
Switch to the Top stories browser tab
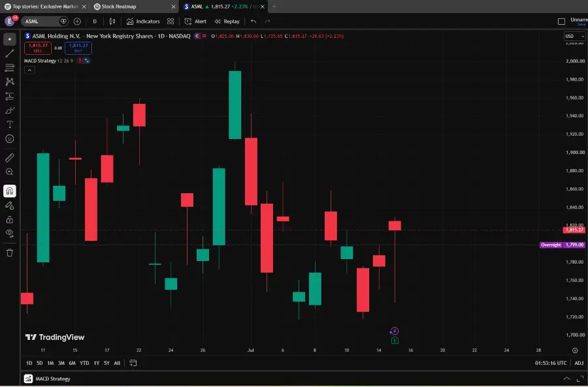[x=45, y=7]
